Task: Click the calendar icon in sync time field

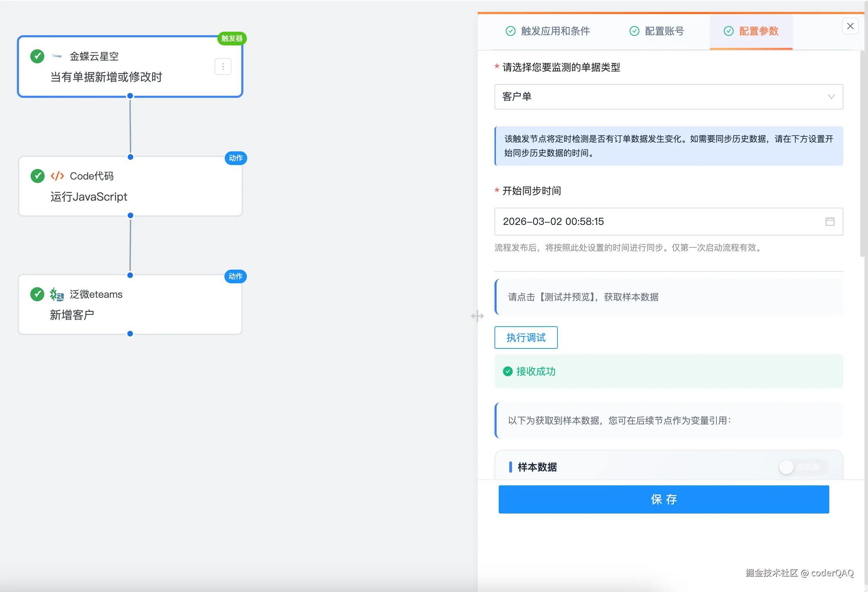Action: click(x=830, y=222)
